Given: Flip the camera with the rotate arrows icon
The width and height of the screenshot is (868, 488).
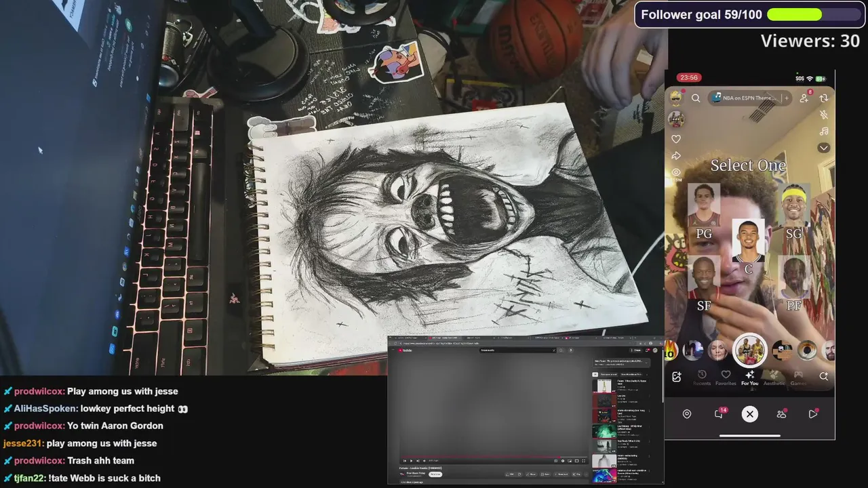Looking at the screenshot, I should coord(824,98).
